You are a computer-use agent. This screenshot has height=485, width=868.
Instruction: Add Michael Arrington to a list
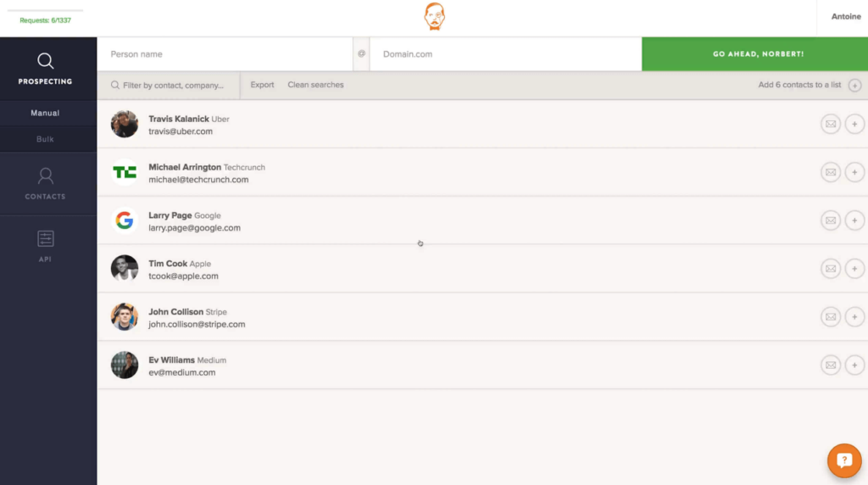(x=854, y=172)
